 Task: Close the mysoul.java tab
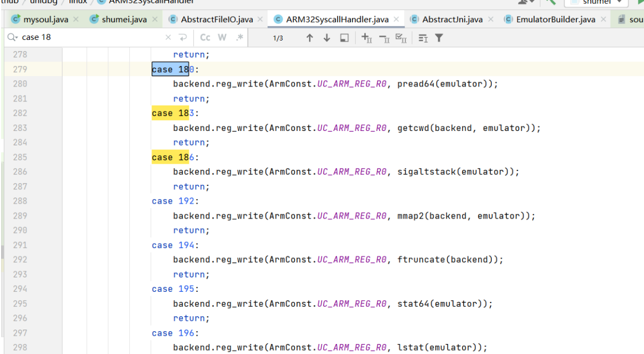76,19
